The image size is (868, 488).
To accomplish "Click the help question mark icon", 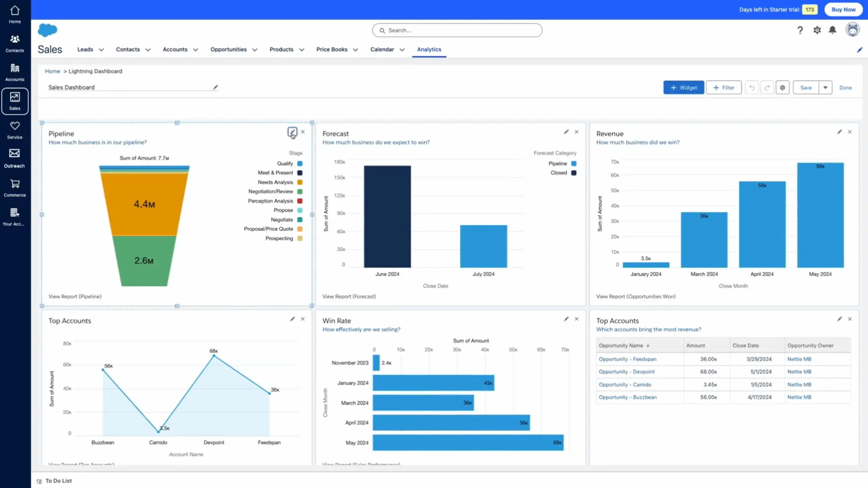I will 800,30.
